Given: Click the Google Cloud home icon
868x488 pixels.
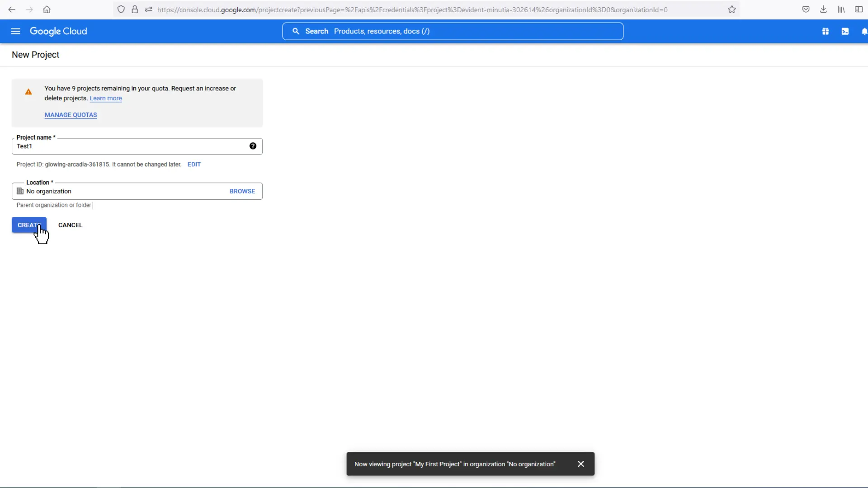Looking at the screenshot, I should coord(58,31).
